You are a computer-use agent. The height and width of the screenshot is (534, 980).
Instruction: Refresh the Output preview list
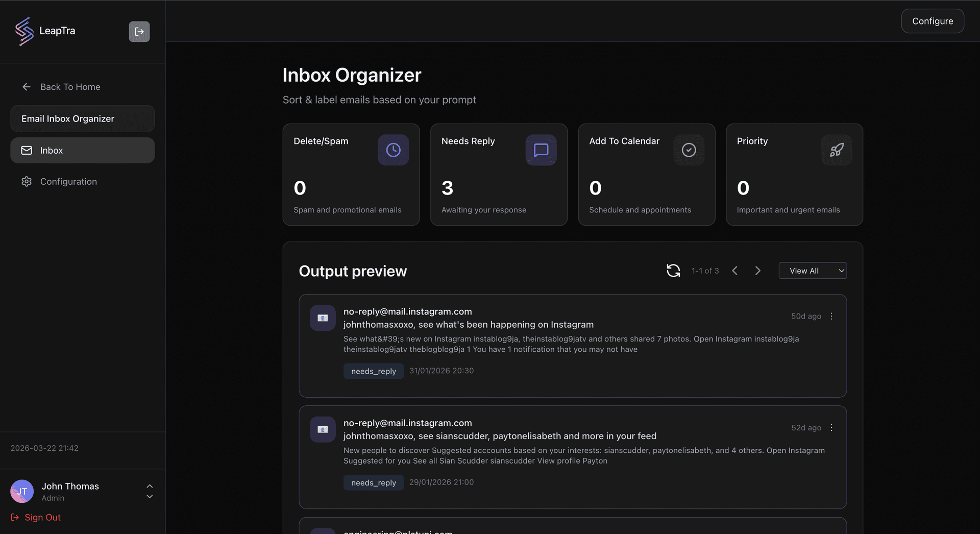click(x=673, y=271)
